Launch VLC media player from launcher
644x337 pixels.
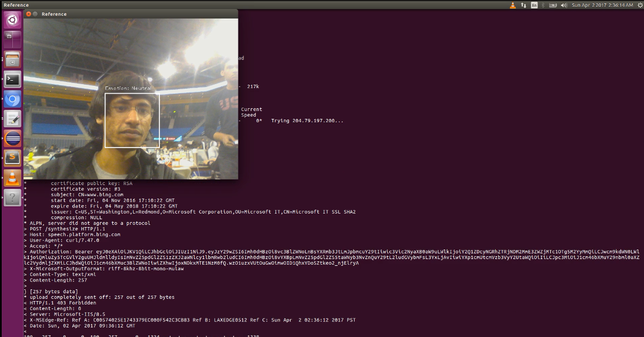click(x=12, y=178)
